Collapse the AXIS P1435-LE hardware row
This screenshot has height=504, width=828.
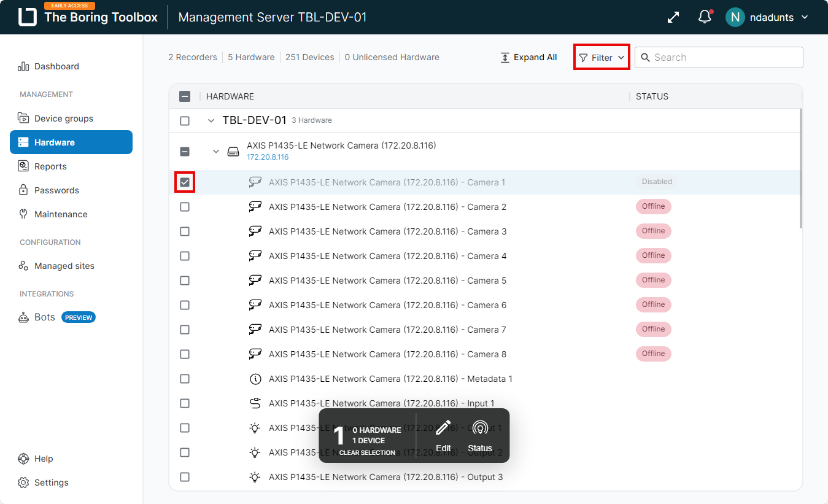(x=216, y=152)
